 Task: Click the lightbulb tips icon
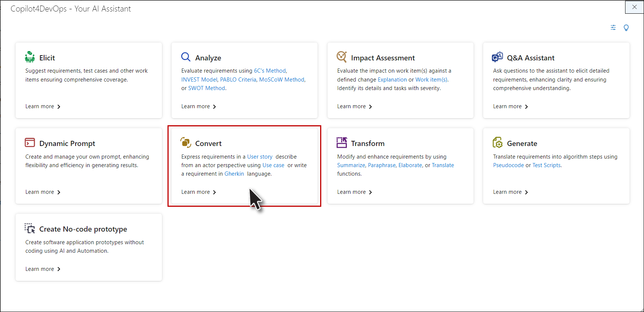click(x=626, y=28)
